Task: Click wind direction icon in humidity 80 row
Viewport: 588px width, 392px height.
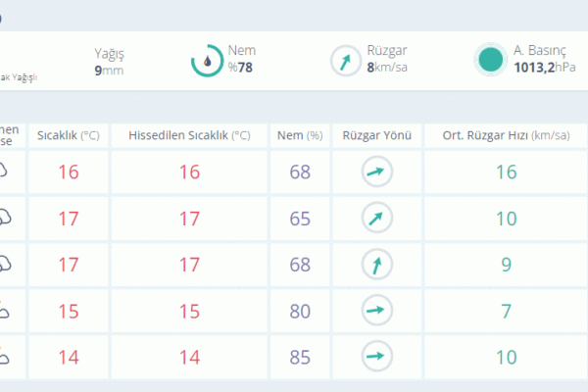Action: pos(377,311)
